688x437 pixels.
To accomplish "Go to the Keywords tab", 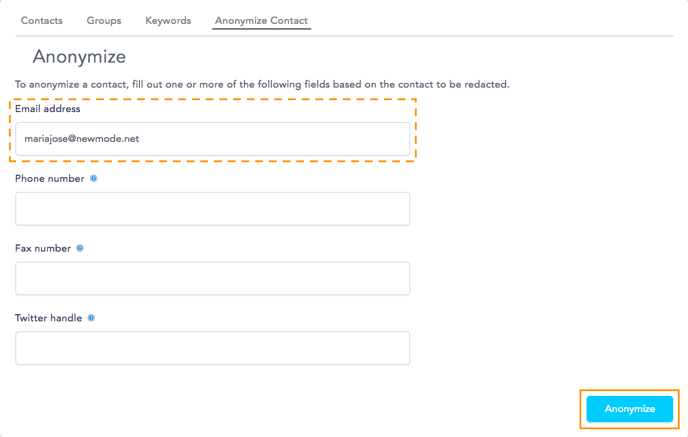I will tap(168, 21).
